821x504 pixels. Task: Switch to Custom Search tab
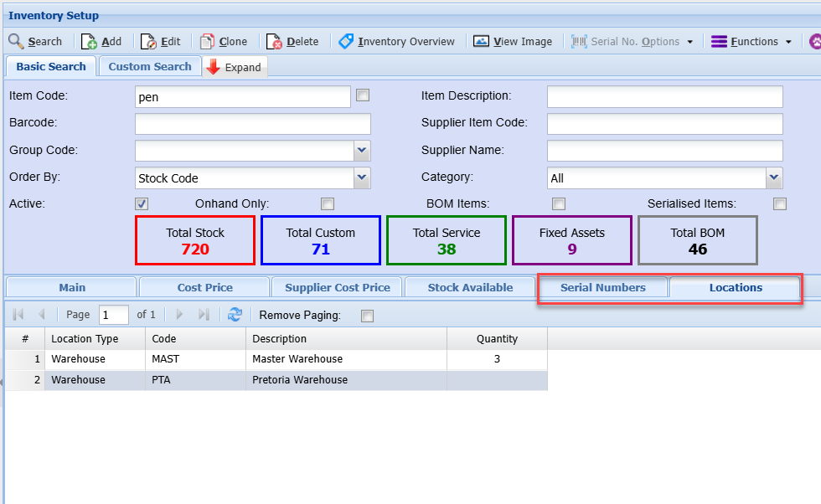tap(150, 66)
